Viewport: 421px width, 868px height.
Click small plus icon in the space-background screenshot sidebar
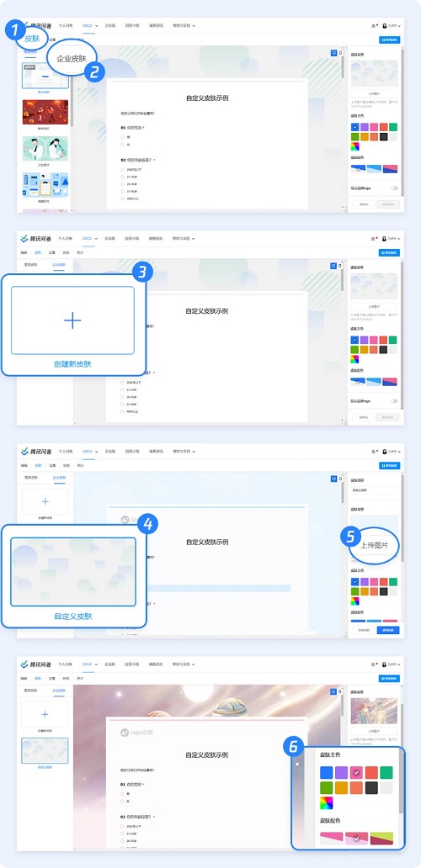pyautogui.click(x=45, y=714)
